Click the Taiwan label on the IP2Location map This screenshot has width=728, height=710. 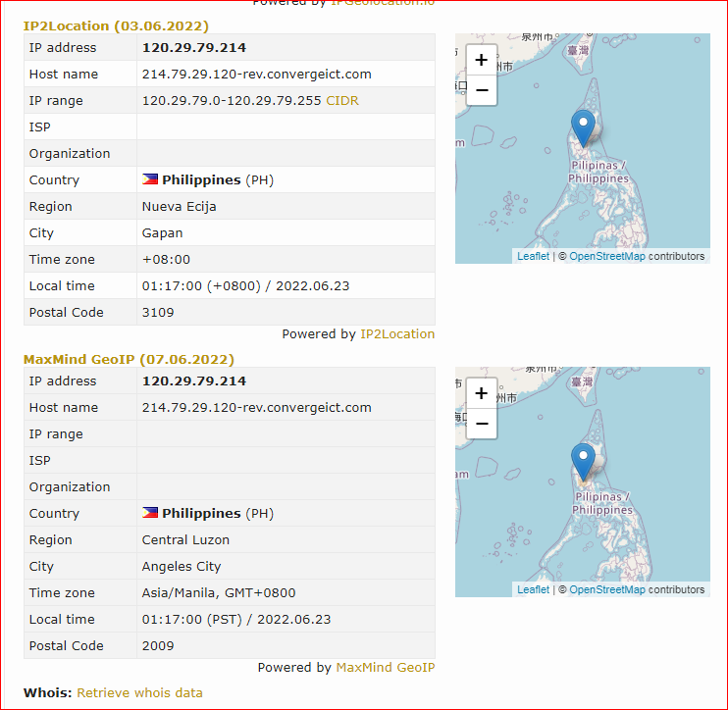point(578,50)
